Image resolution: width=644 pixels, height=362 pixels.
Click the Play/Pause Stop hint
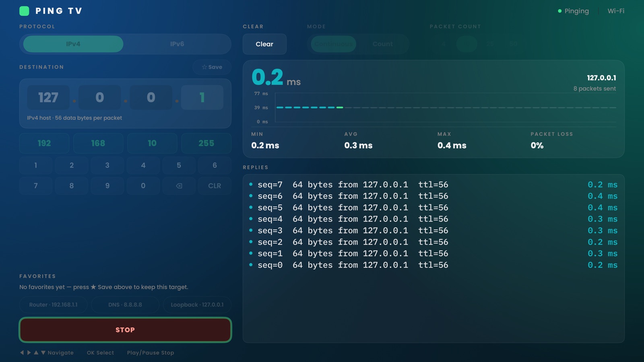coord(151,353)
